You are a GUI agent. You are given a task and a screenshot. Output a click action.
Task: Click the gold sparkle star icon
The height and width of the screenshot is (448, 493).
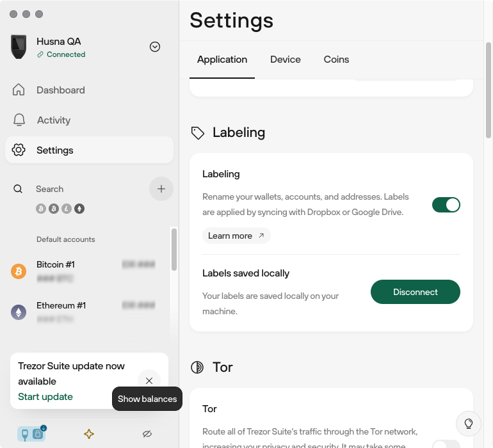coord(89,434)
